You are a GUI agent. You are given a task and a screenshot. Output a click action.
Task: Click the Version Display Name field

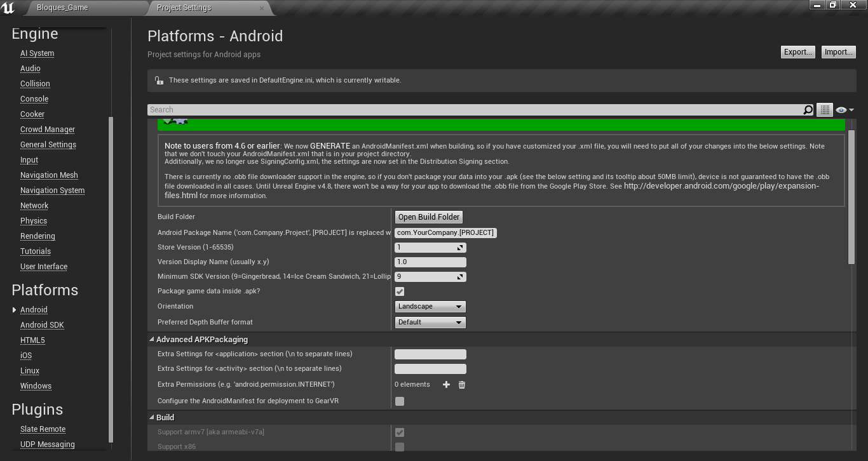point(430,262)
